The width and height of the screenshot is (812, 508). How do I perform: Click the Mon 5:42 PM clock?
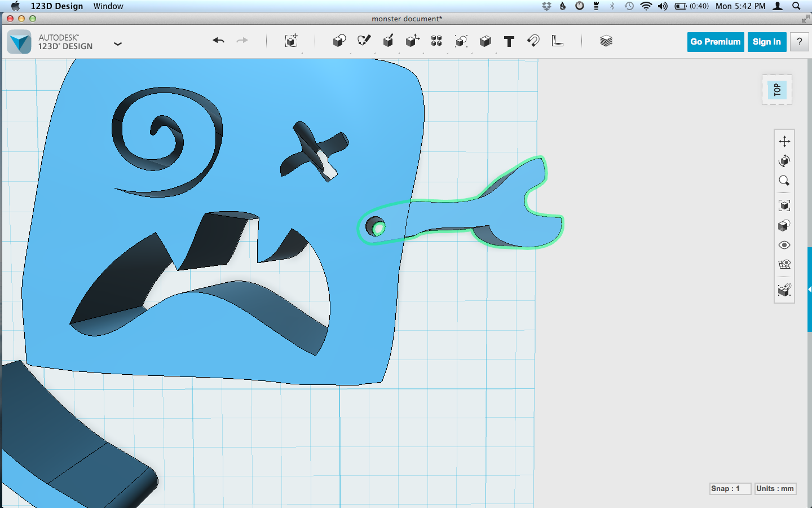(740, 6)
